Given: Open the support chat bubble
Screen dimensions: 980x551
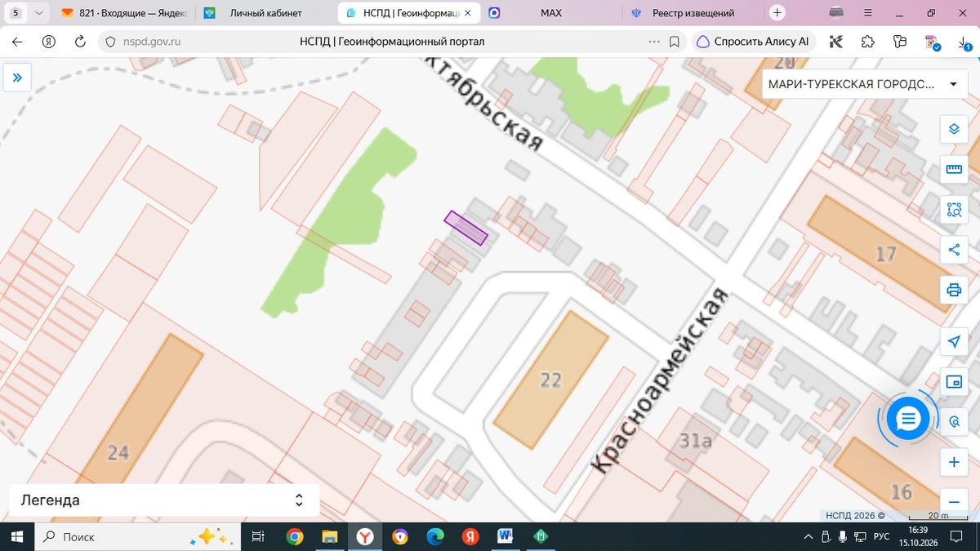Looking at the screenshot, I should (x=908, y=419).
